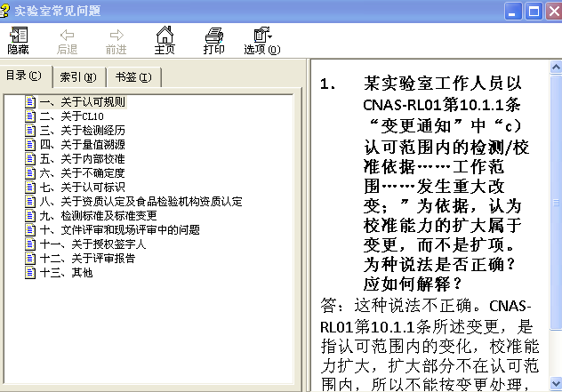Select topic 二、关于CL10
562x392 pixels.
pos(72,116)
